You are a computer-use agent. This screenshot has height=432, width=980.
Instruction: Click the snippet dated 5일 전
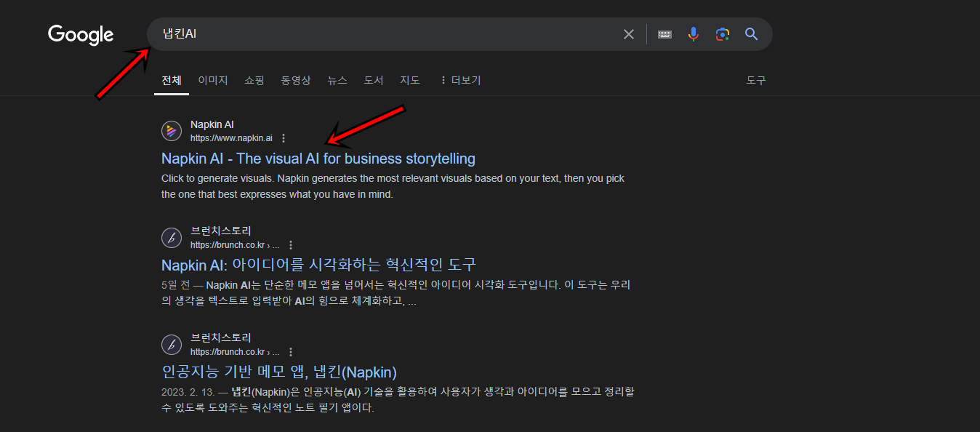(x=396, y=293)
